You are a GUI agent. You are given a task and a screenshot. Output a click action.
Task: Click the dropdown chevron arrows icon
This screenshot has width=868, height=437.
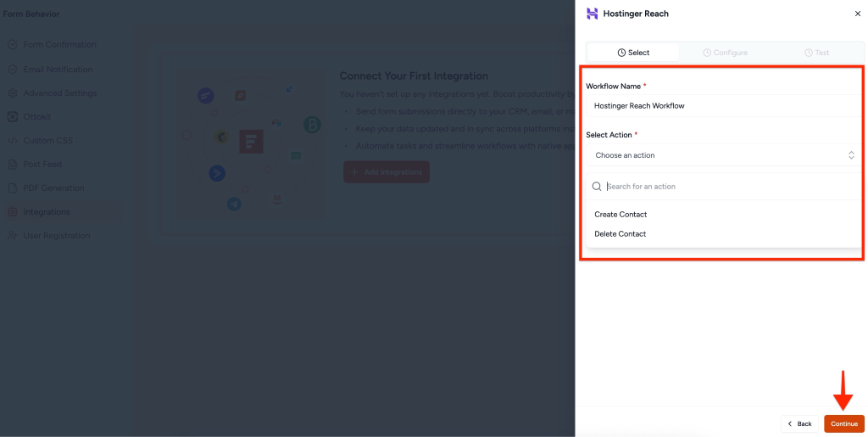851,155
